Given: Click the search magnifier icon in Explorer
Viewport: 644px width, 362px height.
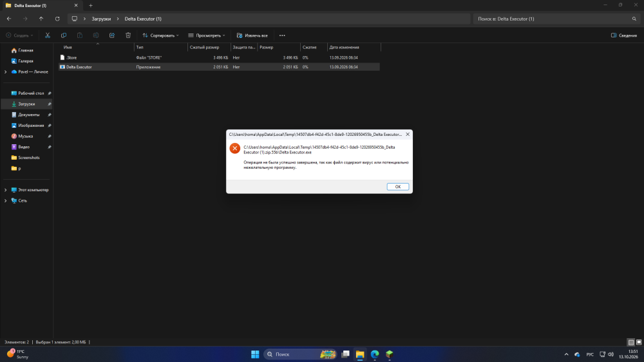Looking at the screenshot, I should [634, 19].
